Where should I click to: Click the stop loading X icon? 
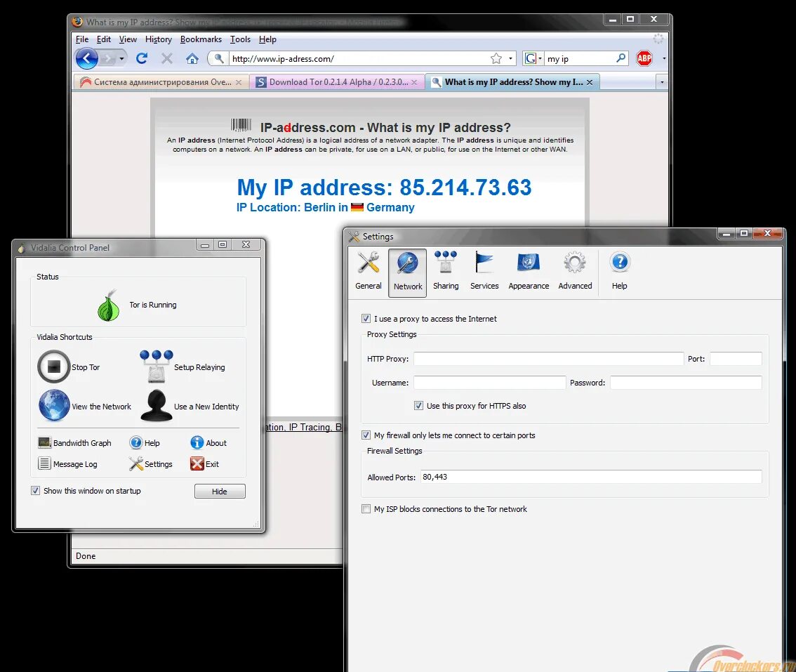(167, 59)
